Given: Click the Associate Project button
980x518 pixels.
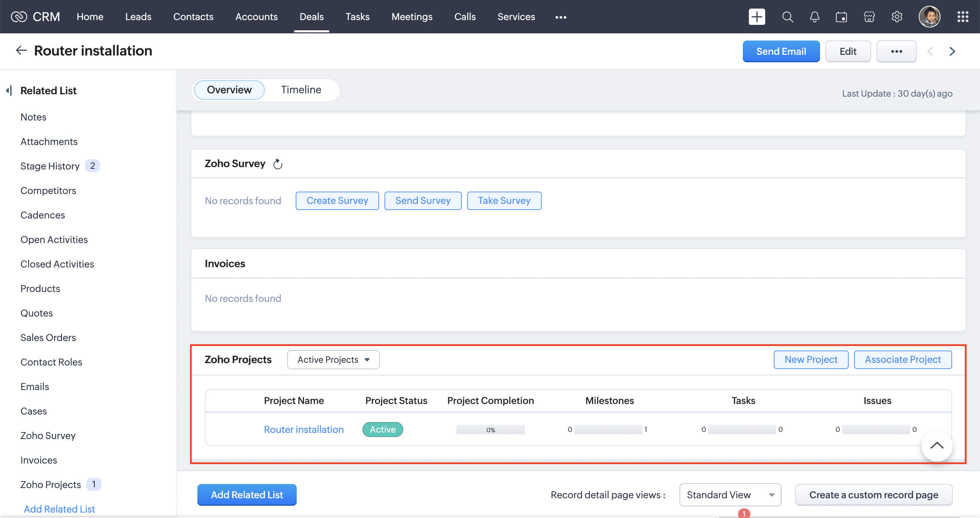Looking at the screenshot, I should 902,360.
